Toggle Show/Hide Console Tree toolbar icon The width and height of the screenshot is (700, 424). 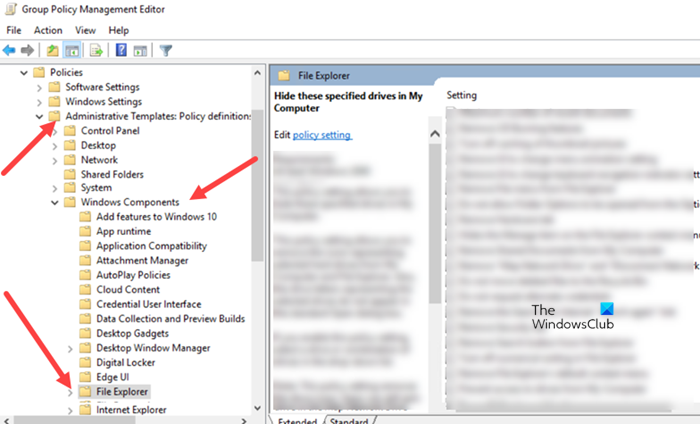coord(72,50)
